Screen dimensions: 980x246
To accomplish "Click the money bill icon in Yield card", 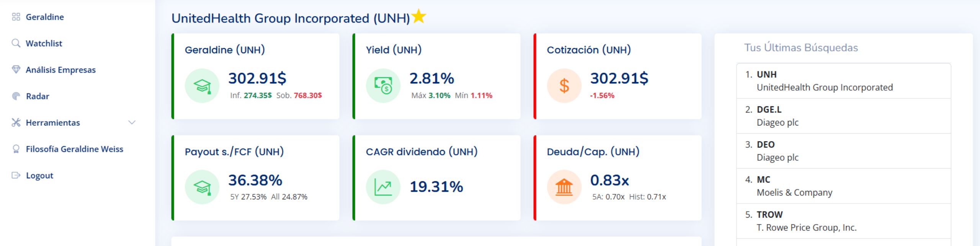I will 383,86.
